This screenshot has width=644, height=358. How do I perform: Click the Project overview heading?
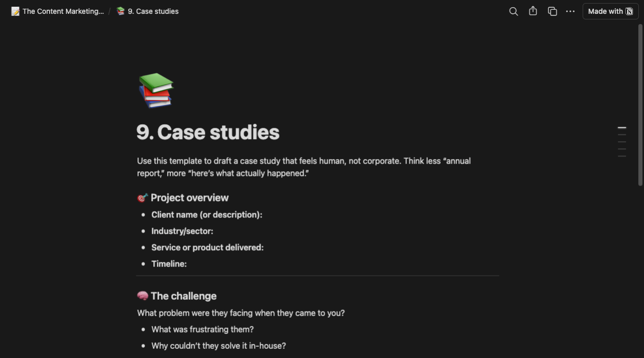point(190,198)
